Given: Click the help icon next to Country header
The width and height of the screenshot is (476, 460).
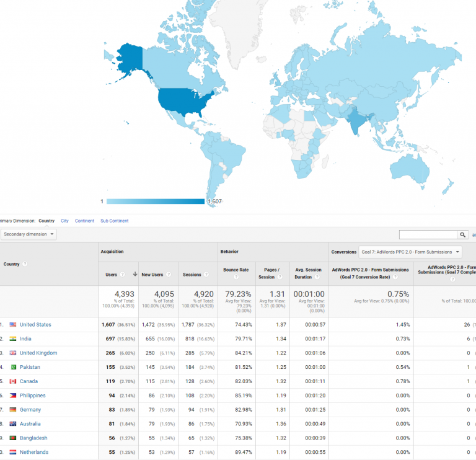Looking at the screenshot, I should 25,264.
